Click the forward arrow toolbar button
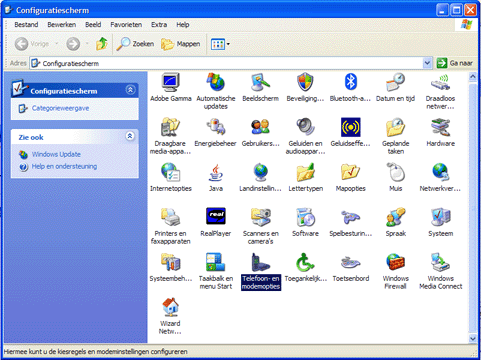 [73, 44]
